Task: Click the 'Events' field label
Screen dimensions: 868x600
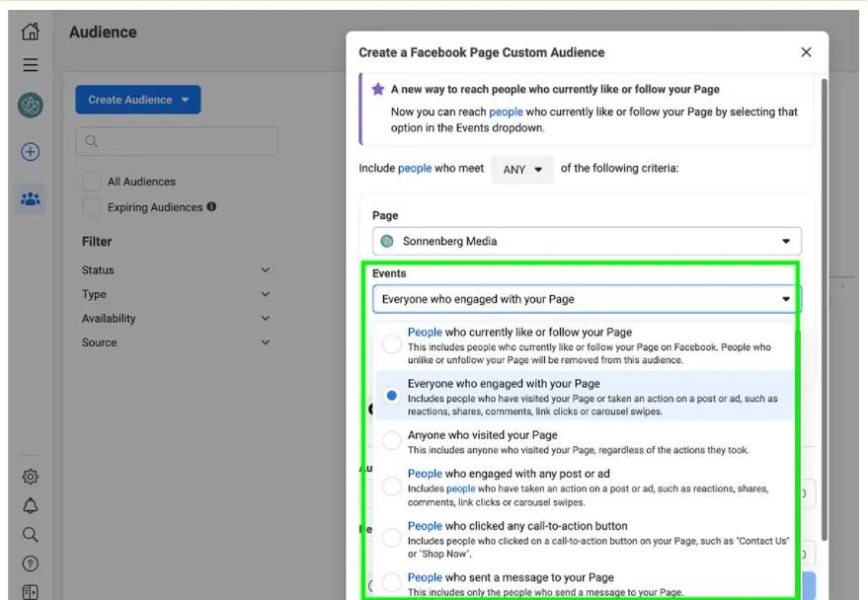Action: point(389,273)
